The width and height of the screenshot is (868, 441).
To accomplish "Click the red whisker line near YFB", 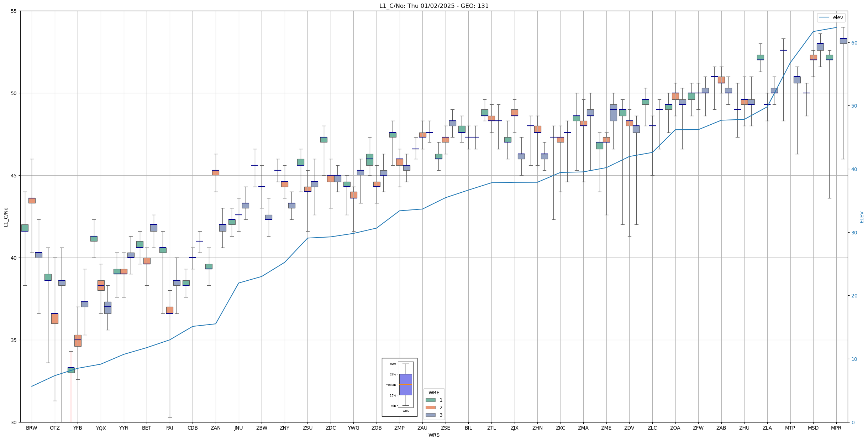I will (x=71, y=395).
